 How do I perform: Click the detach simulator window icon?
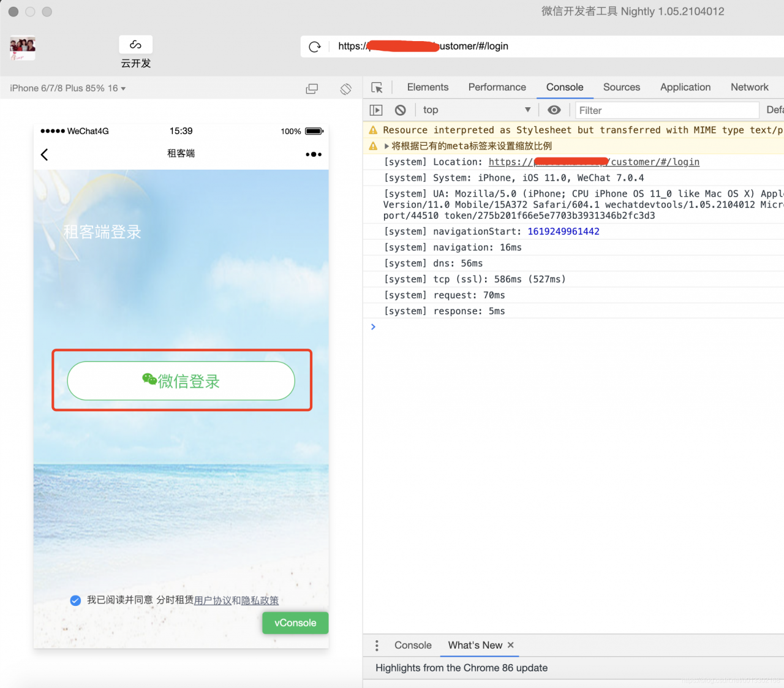[x=312, y=89]
